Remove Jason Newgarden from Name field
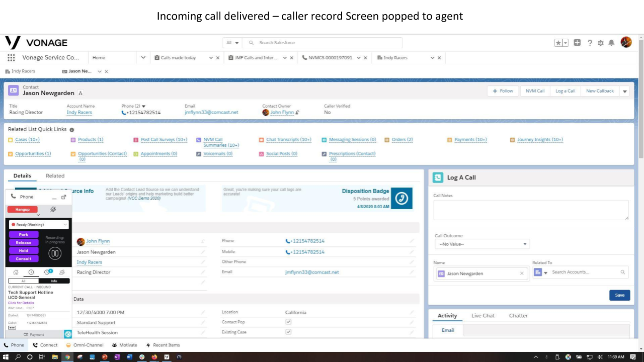Image resolution: width=644 pixels, height=362 pixels. click(522, 274)
